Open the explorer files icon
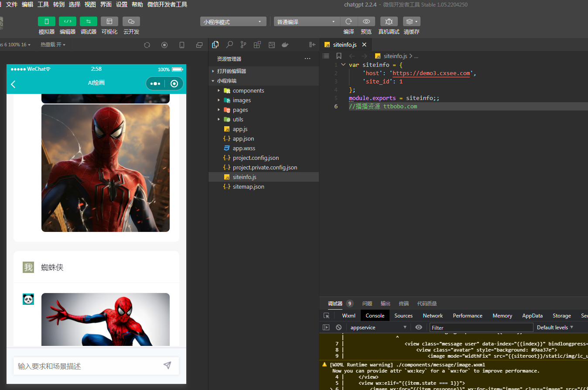 pos(215,45)
